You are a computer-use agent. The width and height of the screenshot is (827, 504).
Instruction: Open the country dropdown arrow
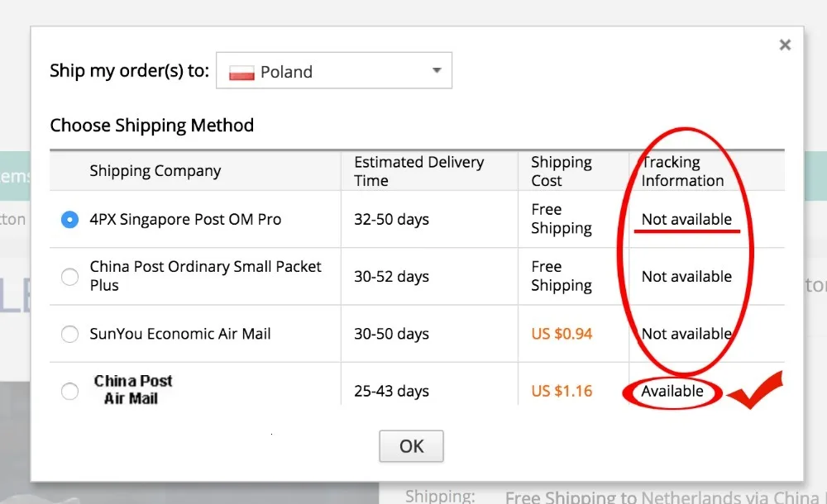coord(437,70)
